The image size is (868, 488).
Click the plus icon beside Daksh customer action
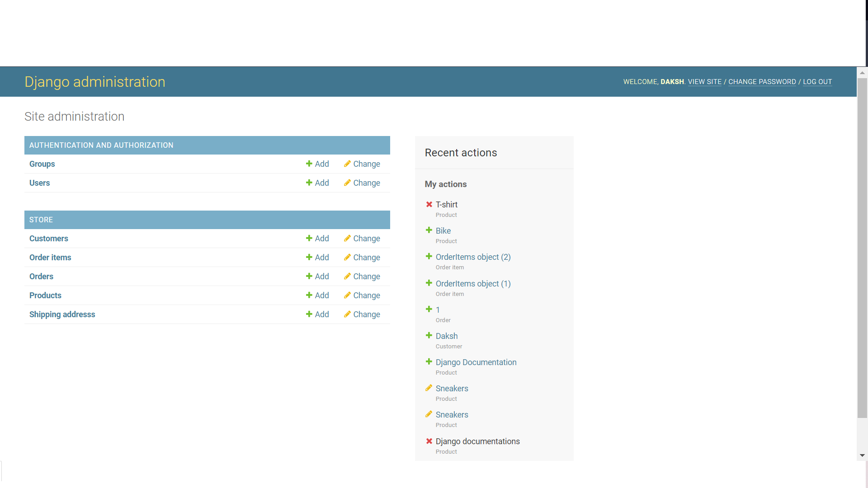pos(428,335)
